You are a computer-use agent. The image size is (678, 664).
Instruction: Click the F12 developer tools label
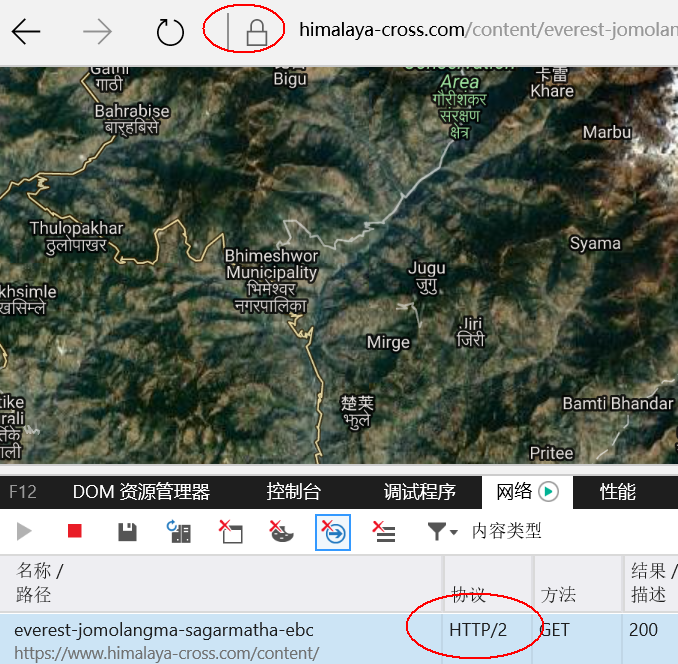point(23,492)
